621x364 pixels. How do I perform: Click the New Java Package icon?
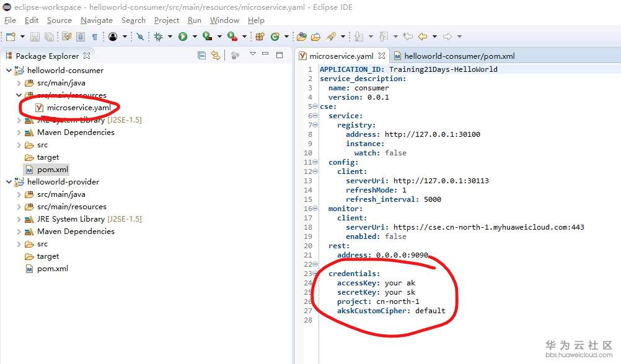tap(260, 37)
